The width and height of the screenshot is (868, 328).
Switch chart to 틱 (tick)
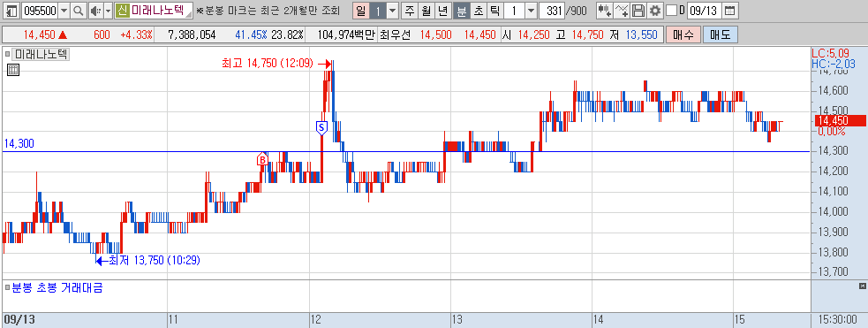point(494,10)
